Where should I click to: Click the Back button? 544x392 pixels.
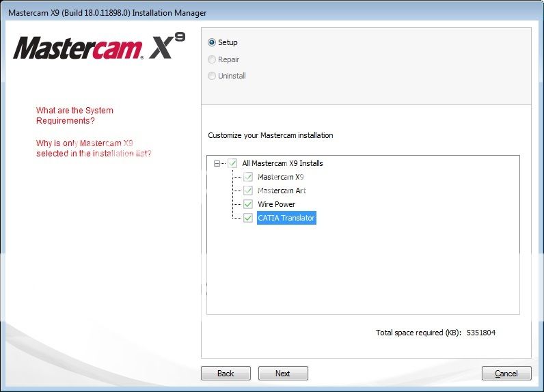click(226, 374)
